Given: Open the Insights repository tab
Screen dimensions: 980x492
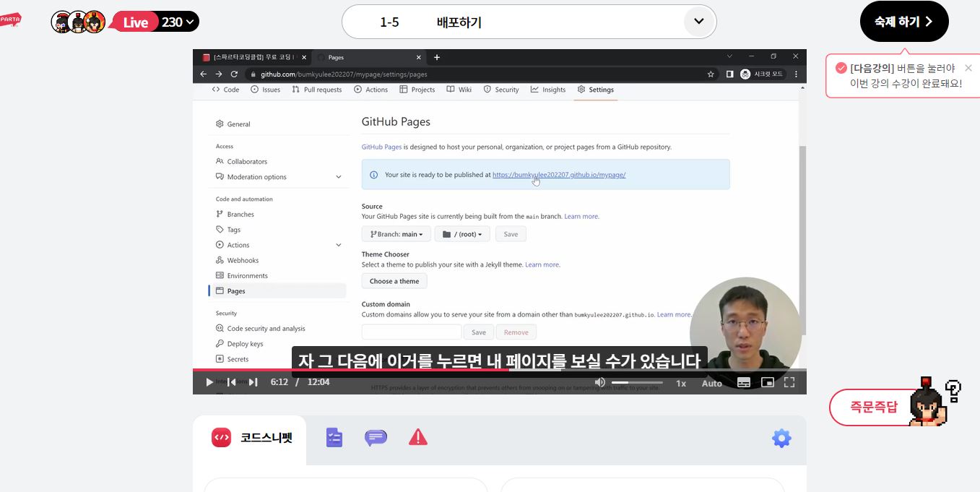Looking at the screenshot, I should click(548, 90).
